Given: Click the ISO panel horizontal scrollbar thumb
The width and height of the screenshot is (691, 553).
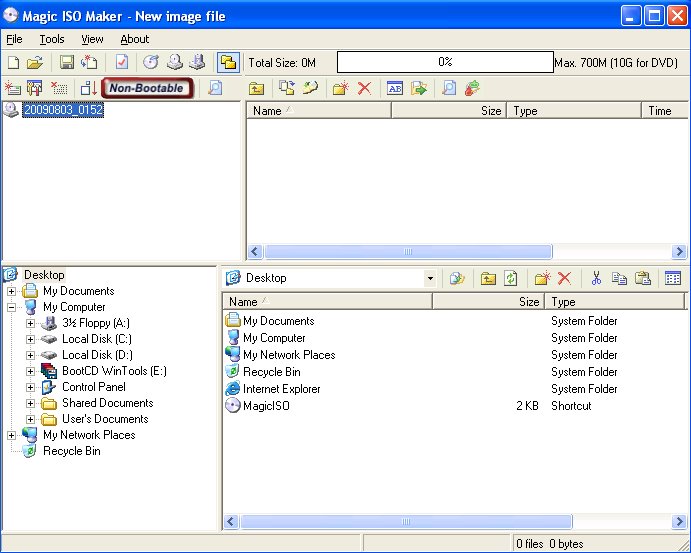Looking at the screenshot, I should point(408,252).
